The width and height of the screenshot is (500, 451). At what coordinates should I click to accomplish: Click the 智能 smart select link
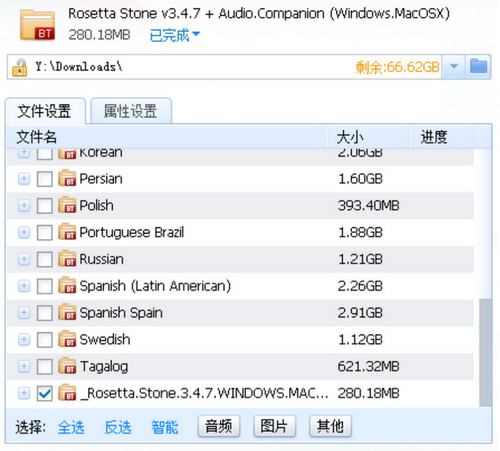pyautogui.click(x=165, y=427)
